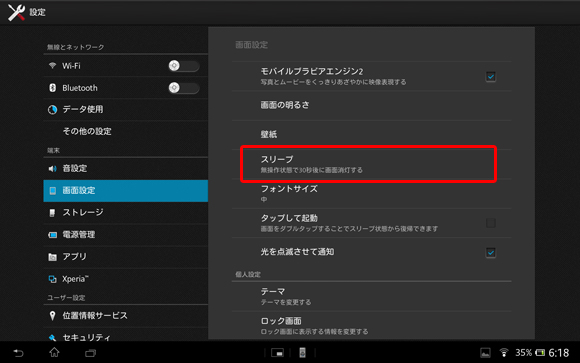Tap the Bluetooth label in sidebar
This screenshot has width=580, height=363.
[80, 88]
